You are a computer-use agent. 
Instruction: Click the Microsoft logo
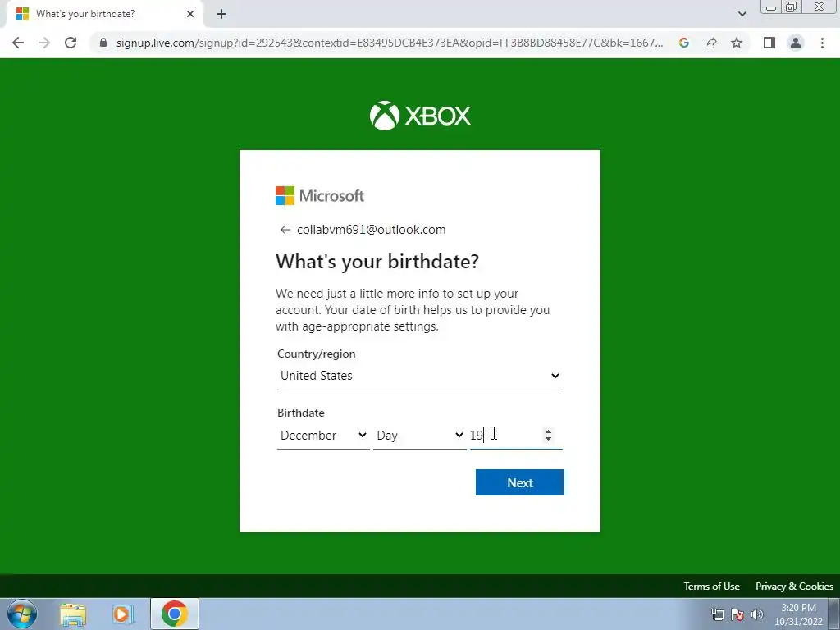click(x=320, y=195)
